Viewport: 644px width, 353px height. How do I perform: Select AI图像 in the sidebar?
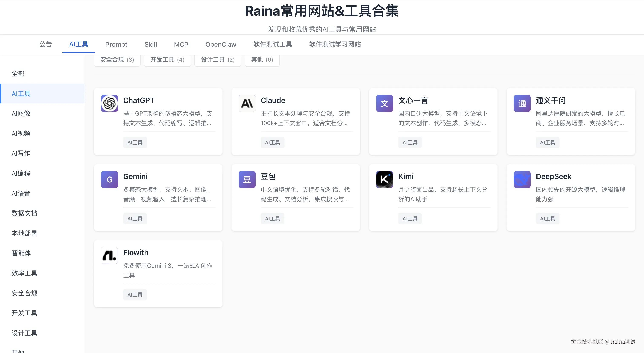(21, 113)
